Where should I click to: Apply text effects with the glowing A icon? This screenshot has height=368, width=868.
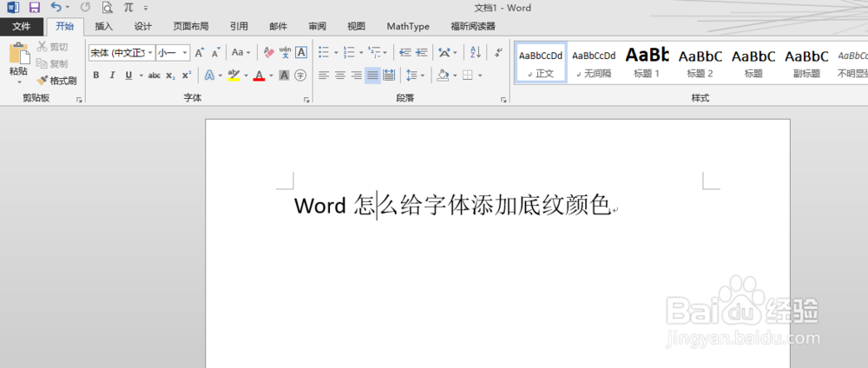coord(209,76)
